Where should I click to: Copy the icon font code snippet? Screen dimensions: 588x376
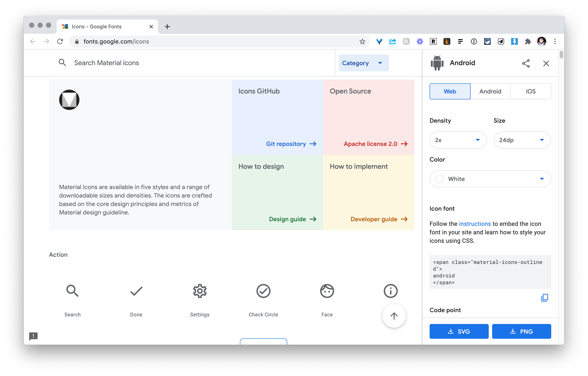(x=544, y=298)
